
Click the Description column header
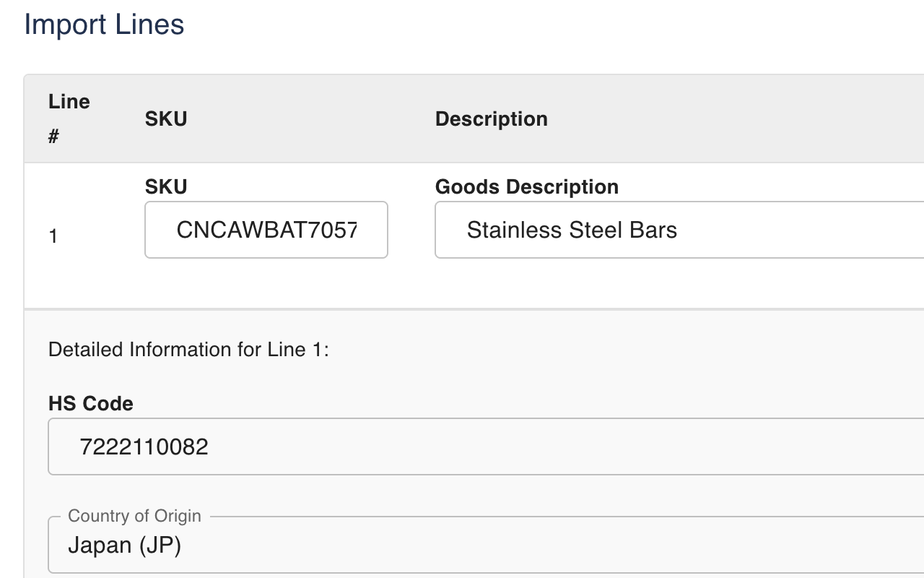[491, 118]
